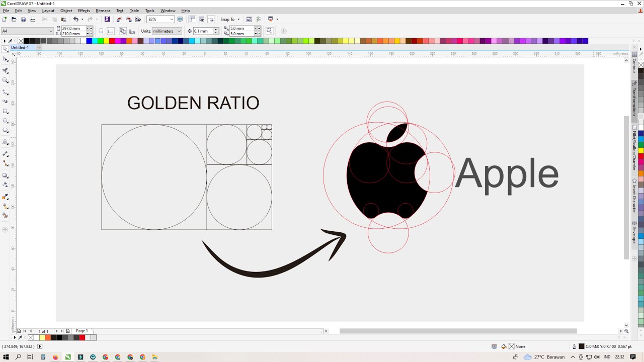Open the Effects menu
Screen dimensions: 644x362
tap(84, 11)
